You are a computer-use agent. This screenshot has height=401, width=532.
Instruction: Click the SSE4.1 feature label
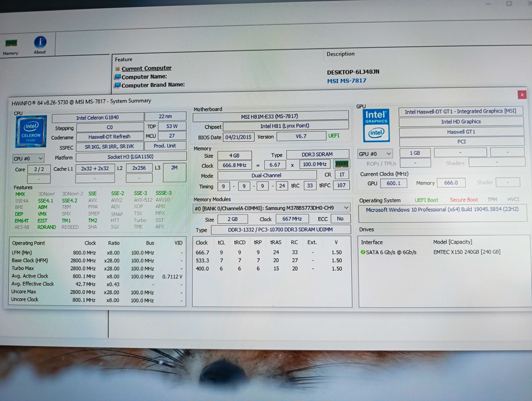46,201
